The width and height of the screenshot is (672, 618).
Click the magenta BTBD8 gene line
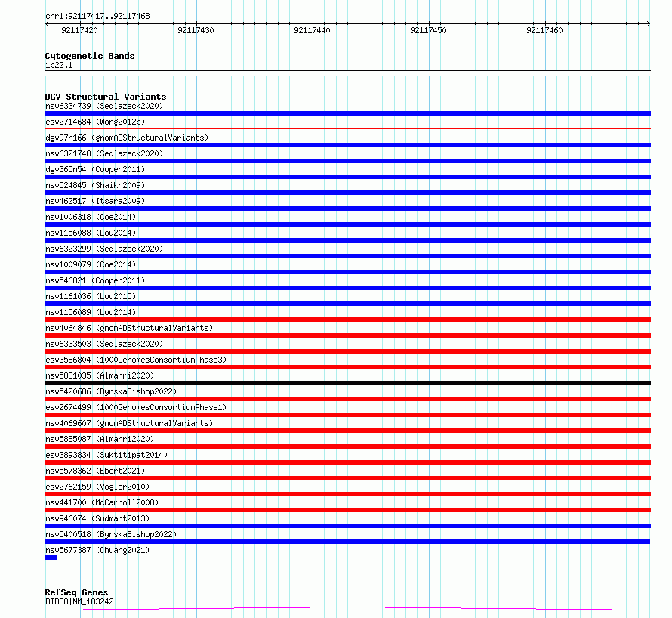tap(347, 608)
